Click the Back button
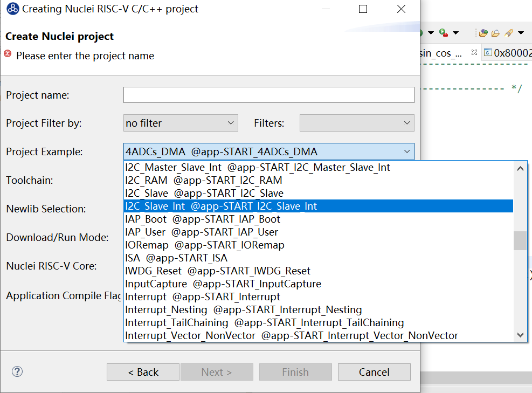This screenshot has height=393, width=532. (x=143, y=372)
